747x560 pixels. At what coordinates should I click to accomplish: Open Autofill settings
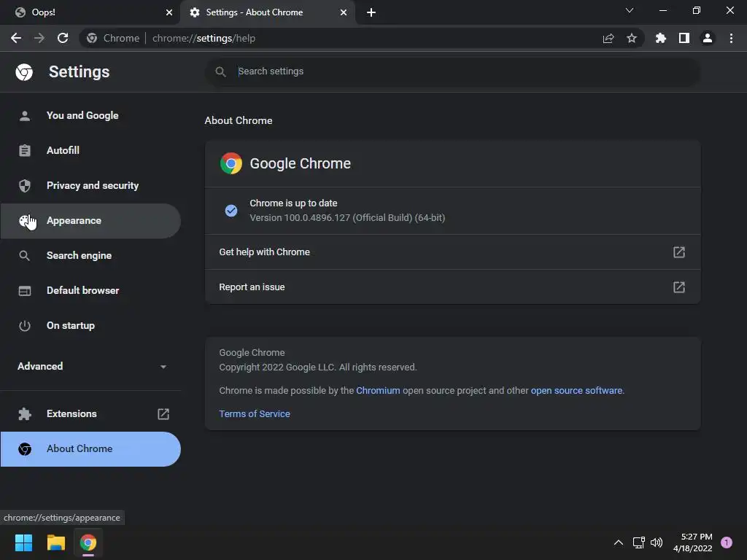click(90, 150)
